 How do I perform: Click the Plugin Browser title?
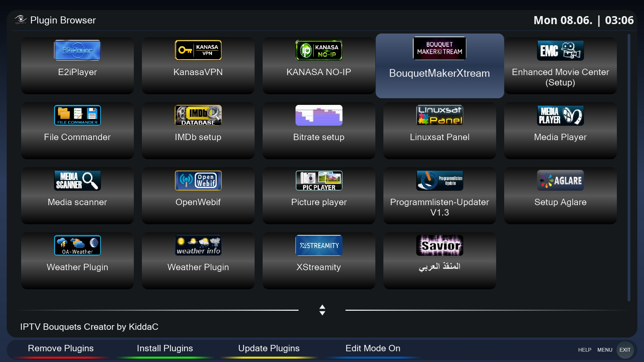click(63, 20)
